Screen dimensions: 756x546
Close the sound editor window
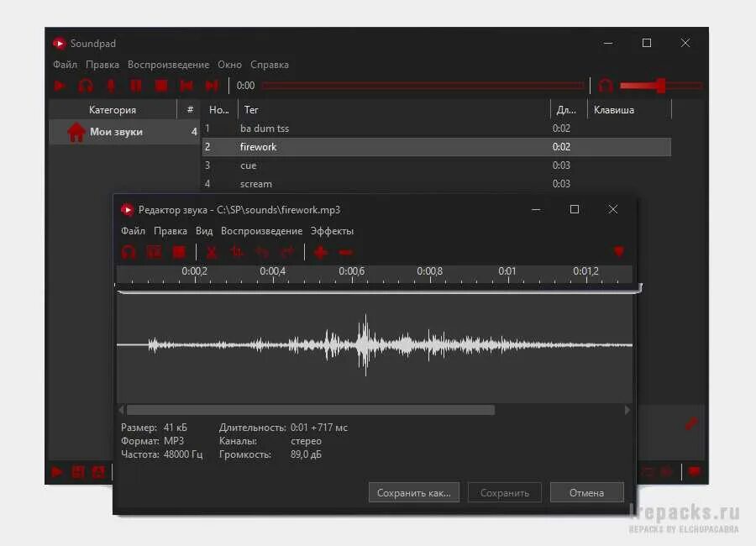point(613,209)
